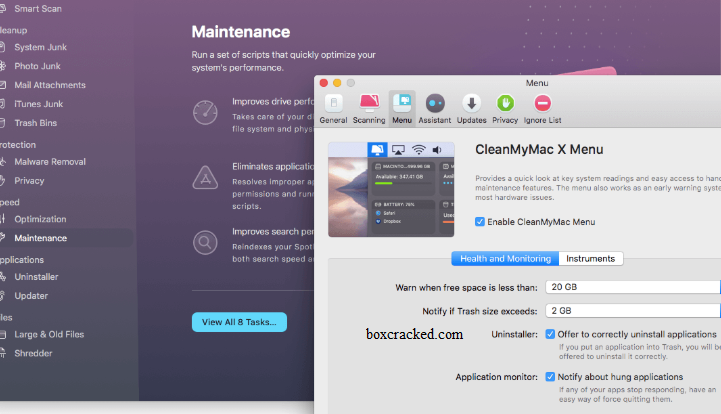
Task: Click 'Notify if Trash size exceeds:' label
Action: (x=480, y=311)
